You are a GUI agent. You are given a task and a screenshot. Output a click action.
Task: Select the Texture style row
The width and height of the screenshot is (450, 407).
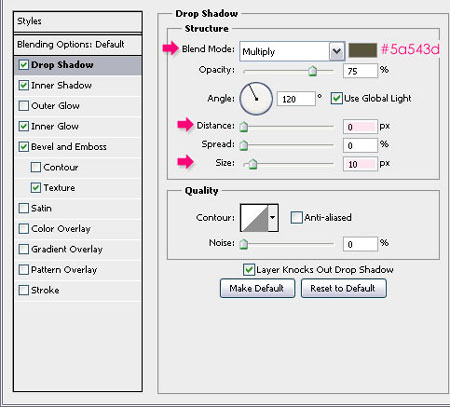[78, 188]
